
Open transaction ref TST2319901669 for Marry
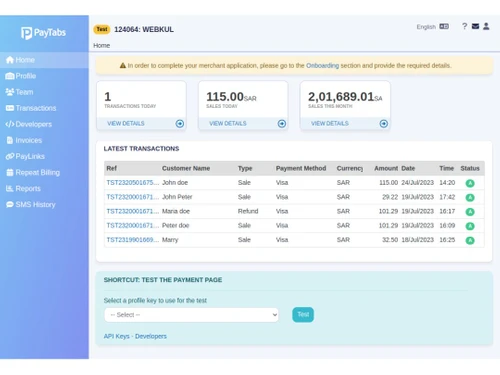[133, 240]
